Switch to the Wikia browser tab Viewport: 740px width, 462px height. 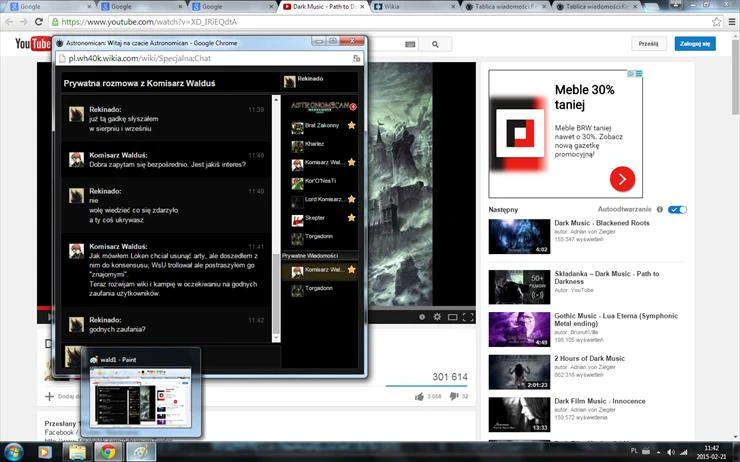(x=413, y=7)
